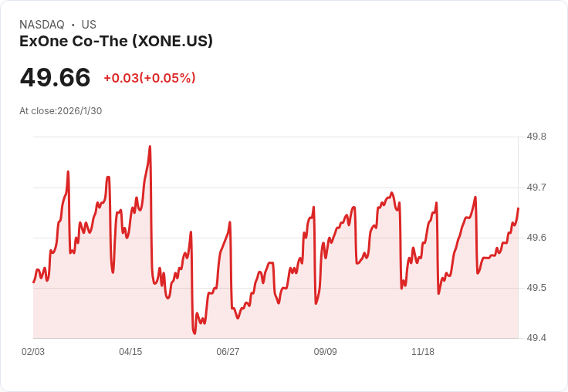Click the +0.03(+0.05%) price change text

tap(149, 78)
